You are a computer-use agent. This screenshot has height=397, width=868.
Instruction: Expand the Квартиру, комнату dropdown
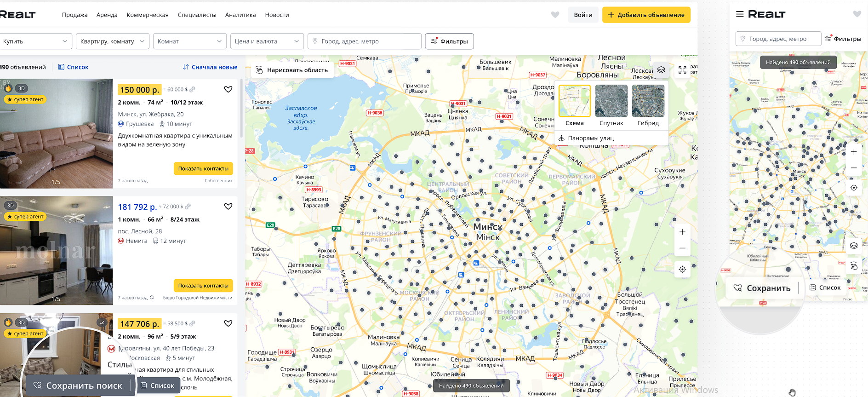tap(113, 41)
